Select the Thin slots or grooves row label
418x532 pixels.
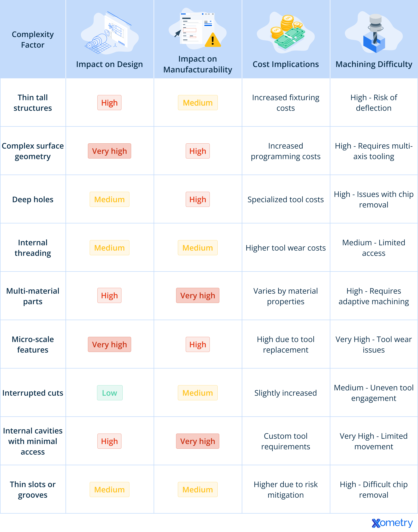point(33,490)
